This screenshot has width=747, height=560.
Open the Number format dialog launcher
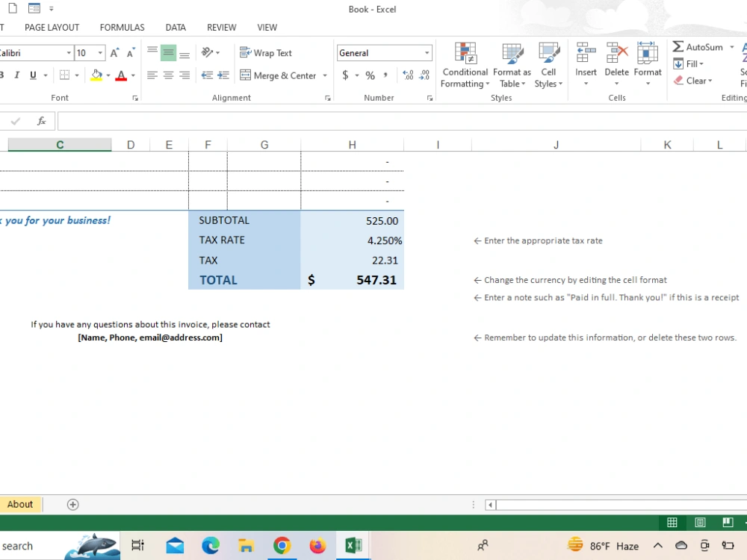pos(430,98)
